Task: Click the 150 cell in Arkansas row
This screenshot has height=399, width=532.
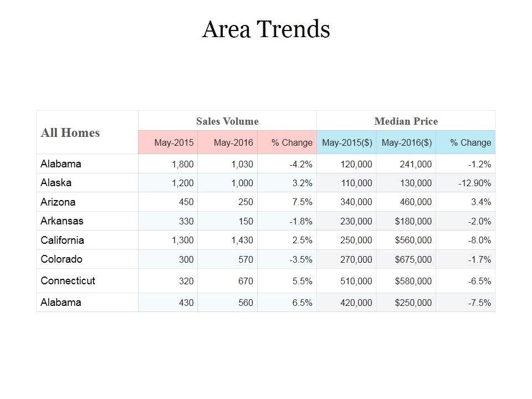Action: pyautogui.click(x=227, y=221)
